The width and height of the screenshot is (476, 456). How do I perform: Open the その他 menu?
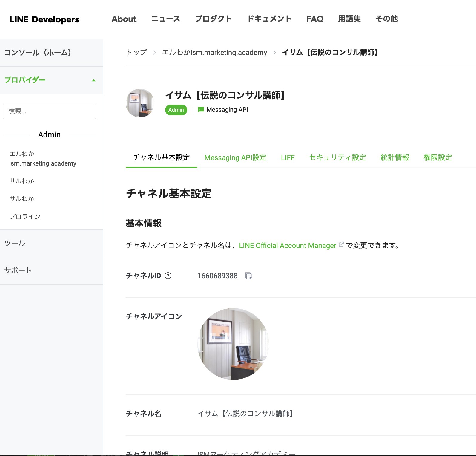click(387, 19)
